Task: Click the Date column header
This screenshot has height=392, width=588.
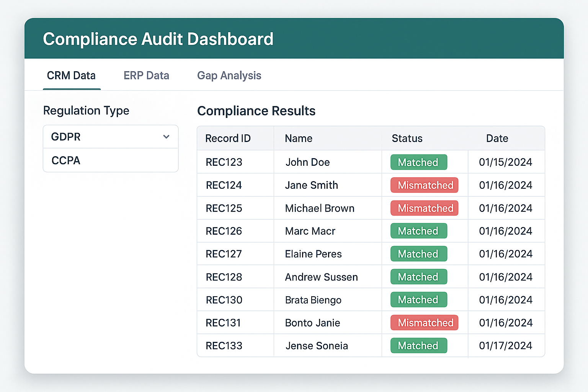Action: (x=497, y=139)
